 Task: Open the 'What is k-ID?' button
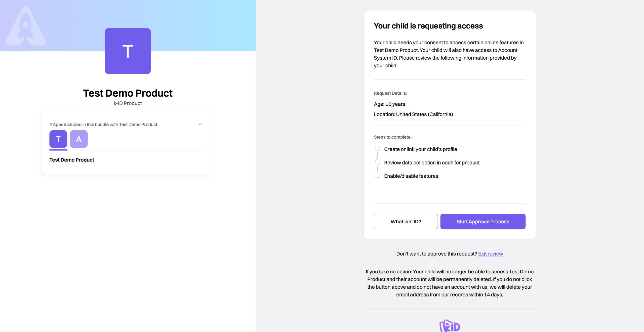tap(406, 222)
